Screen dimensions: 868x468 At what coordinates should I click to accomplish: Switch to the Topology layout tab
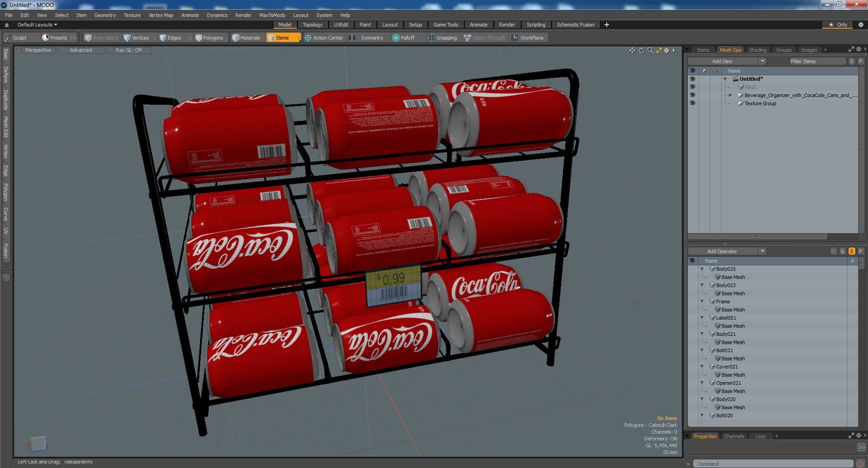point(312,25)
